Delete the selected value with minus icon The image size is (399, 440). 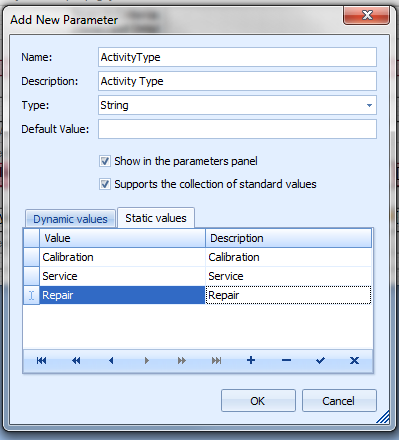coord(286,360)
